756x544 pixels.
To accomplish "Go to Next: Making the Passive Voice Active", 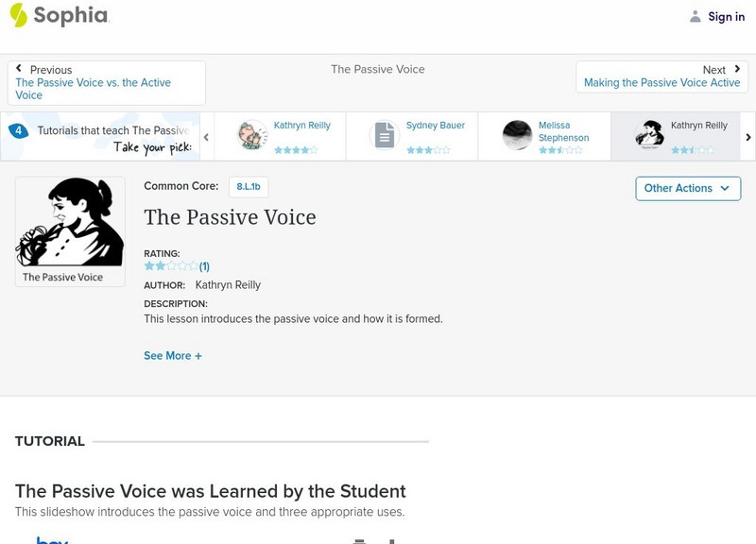I will (x=661, y=76).
